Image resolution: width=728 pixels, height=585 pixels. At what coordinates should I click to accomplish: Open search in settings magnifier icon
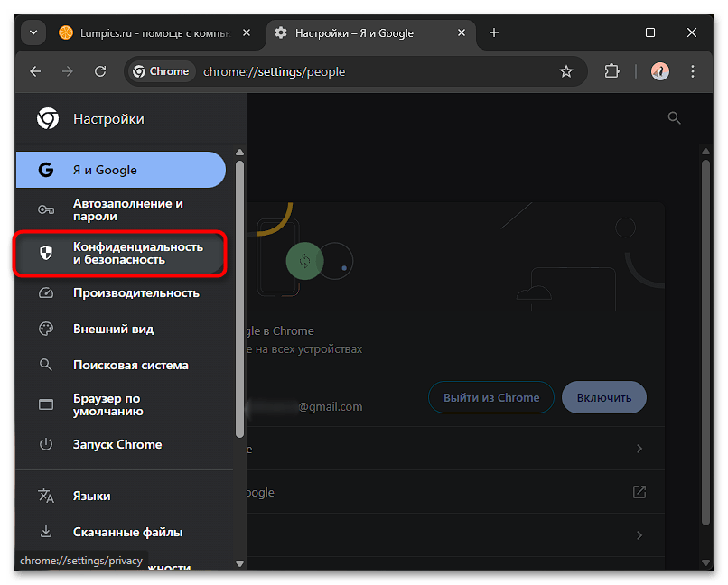[674, 118]
